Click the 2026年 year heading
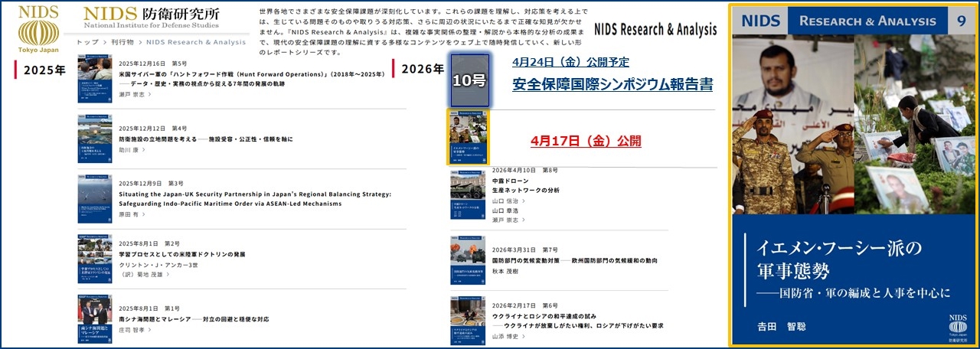 (x=423, y=69)
